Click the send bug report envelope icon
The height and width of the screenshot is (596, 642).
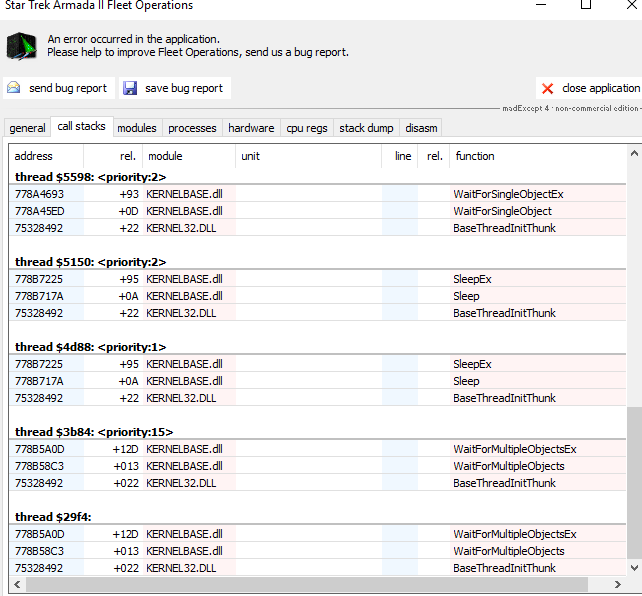pyautogui.click(x=14, y=88)
